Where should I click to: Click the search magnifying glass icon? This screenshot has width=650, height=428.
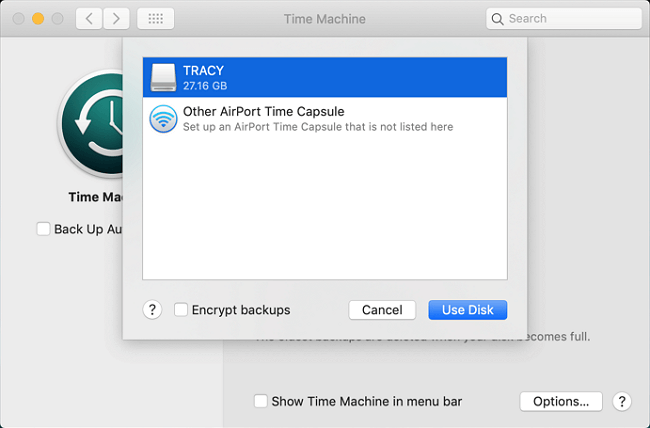[498, 19]
